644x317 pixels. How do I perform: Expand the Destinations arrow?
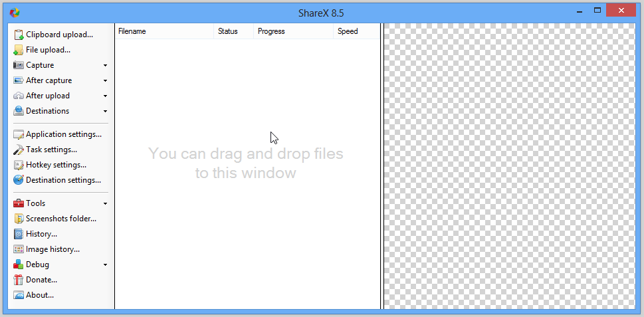tap(105, 111)
